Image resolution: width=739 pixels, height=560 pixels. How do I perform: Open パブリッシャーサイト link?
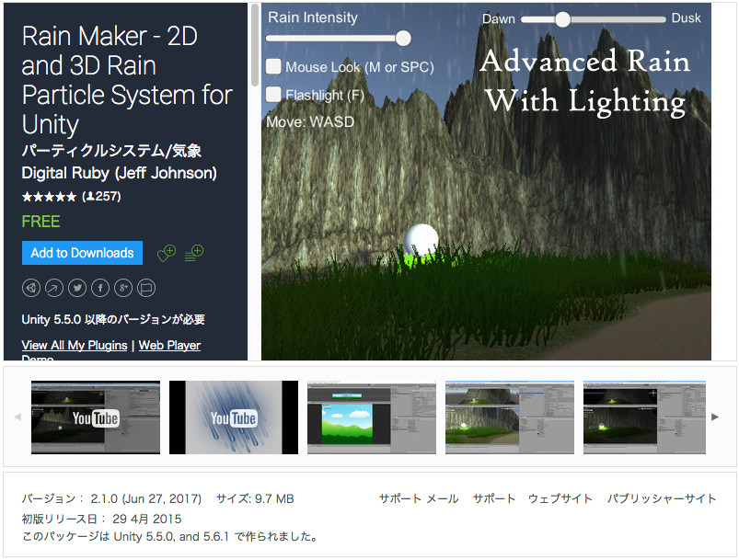662,498
